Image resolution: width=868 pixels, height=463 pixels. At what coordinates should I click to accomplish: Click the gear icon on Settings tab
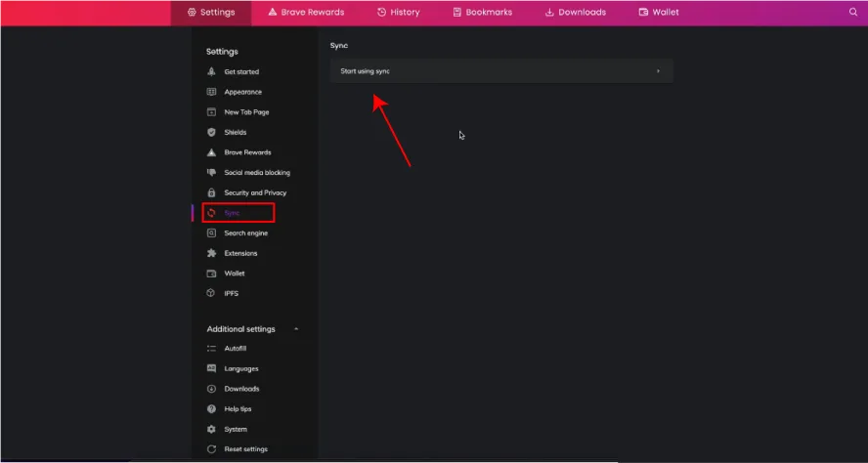(x=192, y=12)
